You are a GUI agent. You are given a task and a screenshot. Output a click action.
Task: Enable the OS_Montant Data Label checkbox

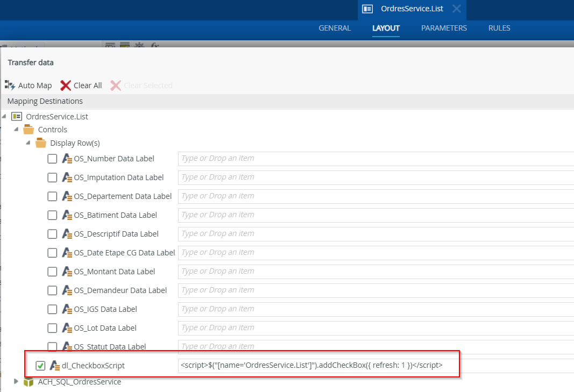click(x=52, y=272)
